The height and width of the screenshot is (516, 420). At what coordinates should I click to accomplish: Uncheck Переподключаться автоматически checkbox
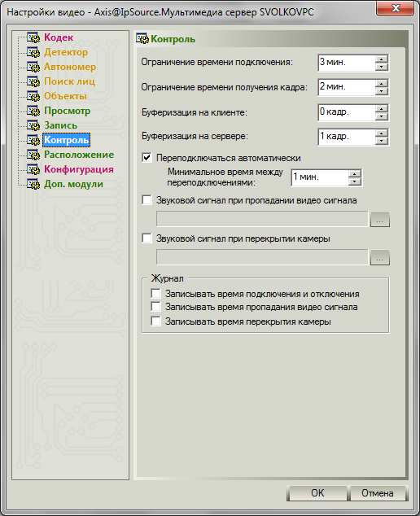click(x=147, y=158)
